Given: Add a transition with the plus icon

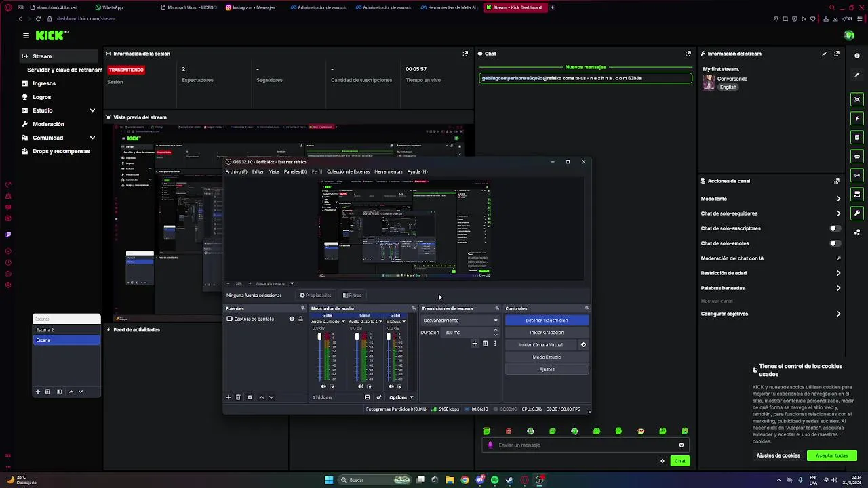Looking at the screenshot, I should click(475, 344).
